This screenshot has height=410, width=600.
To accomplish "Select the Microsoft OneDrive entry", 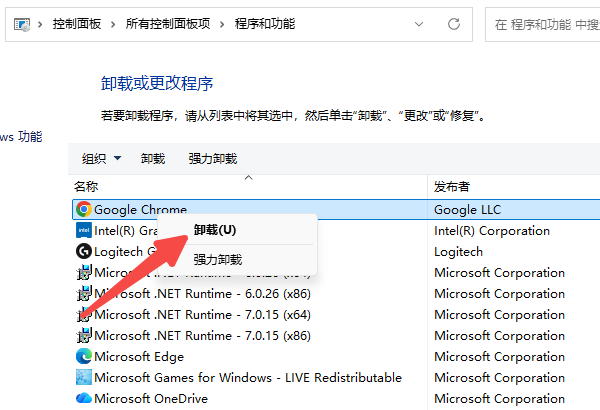I will pos(151,399).
